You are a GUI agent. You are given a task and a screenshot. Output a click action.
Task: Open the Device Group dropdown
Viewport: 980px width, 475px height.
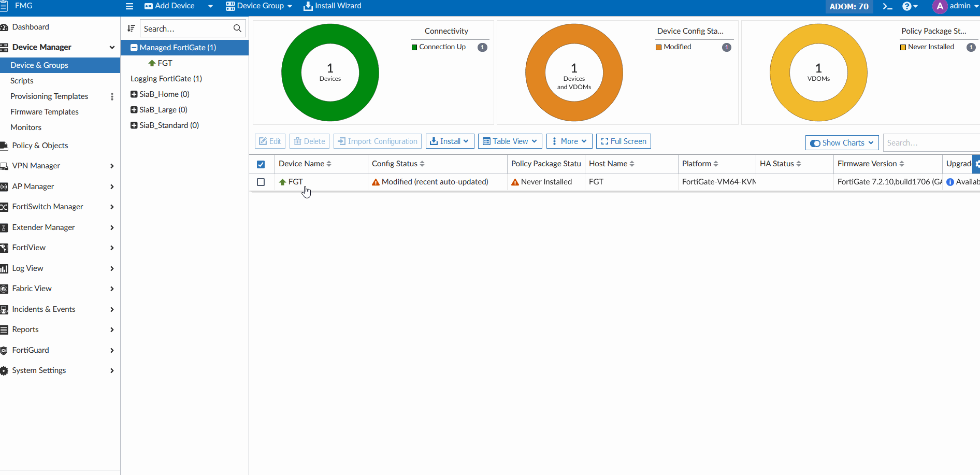click(259, 6)
